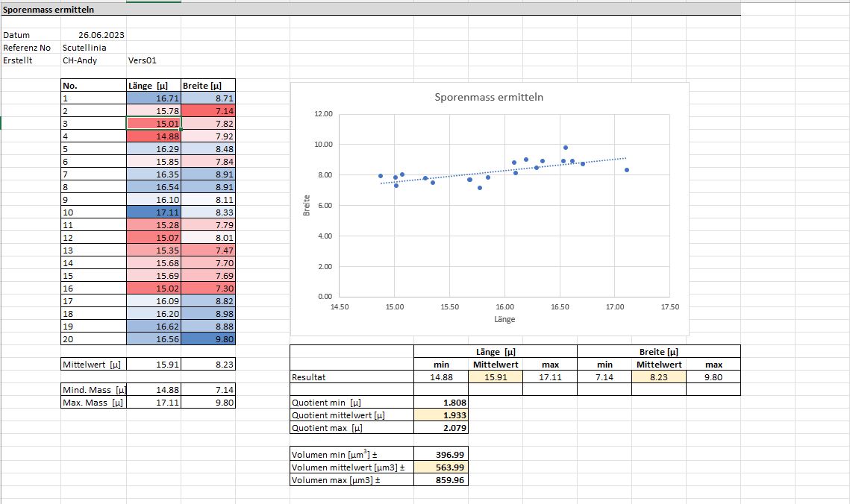Select the 'Mind. Mass [µ]' label cell
The width and height of the screenshot is (850, 504).
click(x=93, y=390)
